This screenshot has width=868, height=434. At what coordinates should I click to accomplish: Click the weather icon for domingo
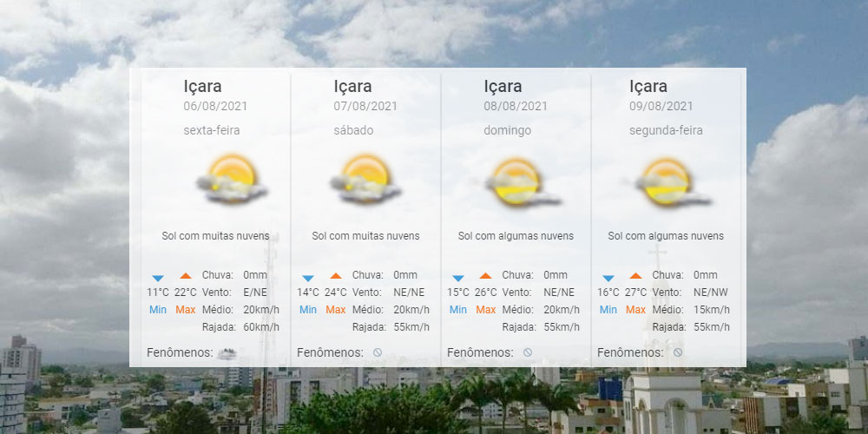click(x=516, y=181)
